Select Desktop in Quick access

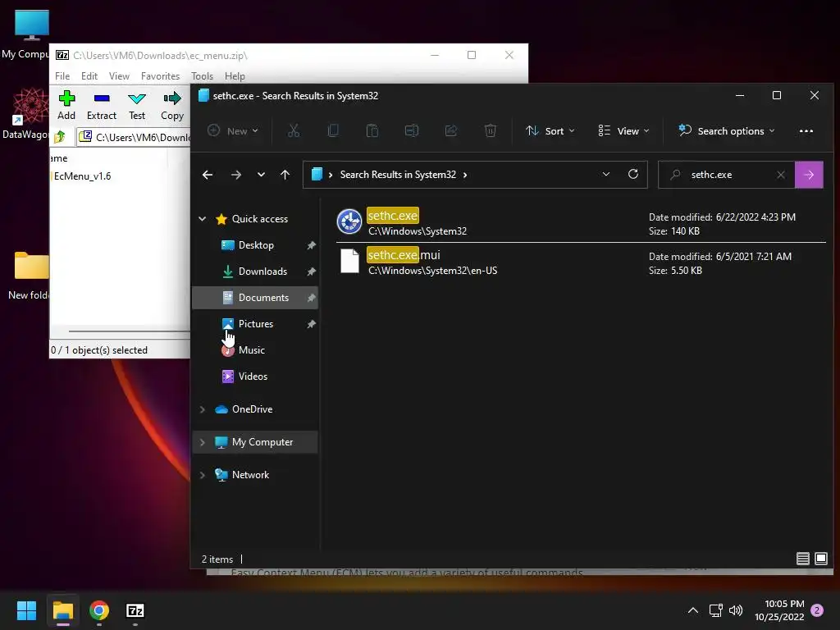pos(255,244)
